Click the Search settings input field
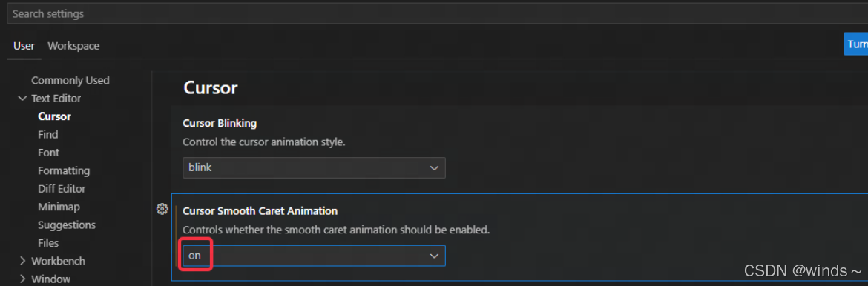Screen dimensions: 868x286 click(437, 14)
